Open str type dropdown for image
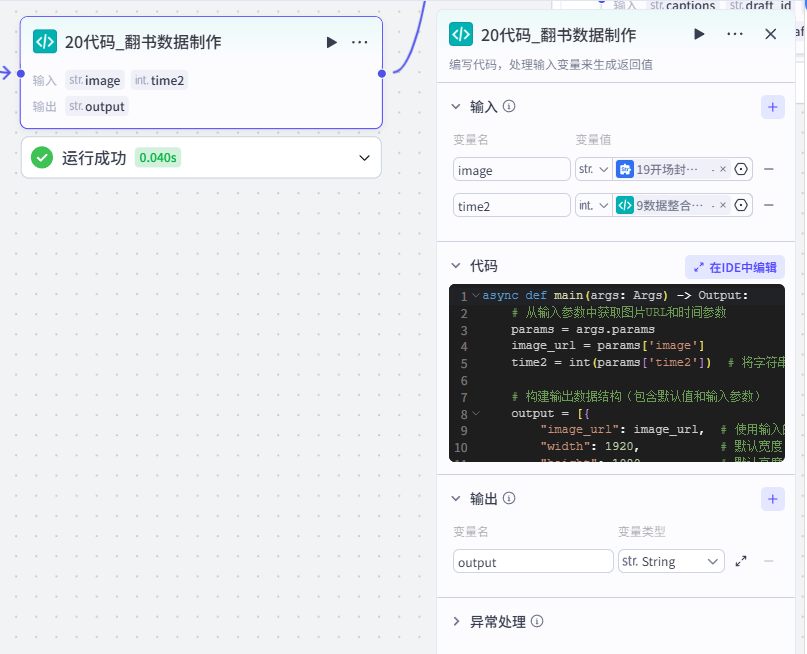 [594, 169]
